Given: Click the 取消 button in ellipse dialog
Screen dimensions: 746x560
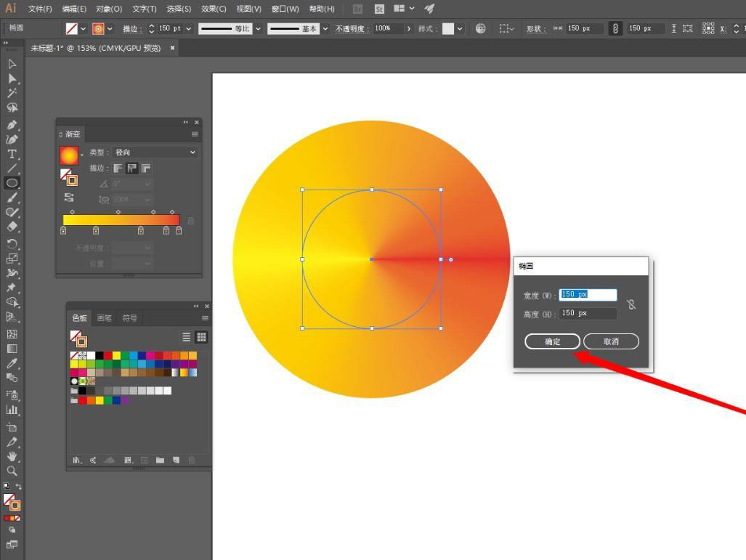Looking at the screenshot, I should [611, 341].
